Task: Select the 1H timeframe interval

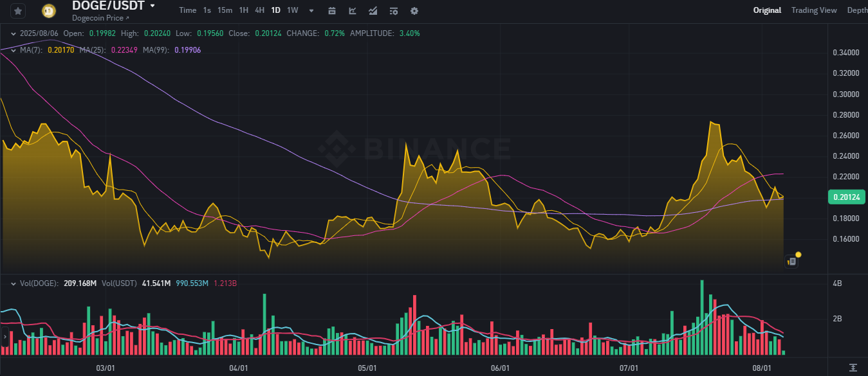Action: [x=244, y=10]
